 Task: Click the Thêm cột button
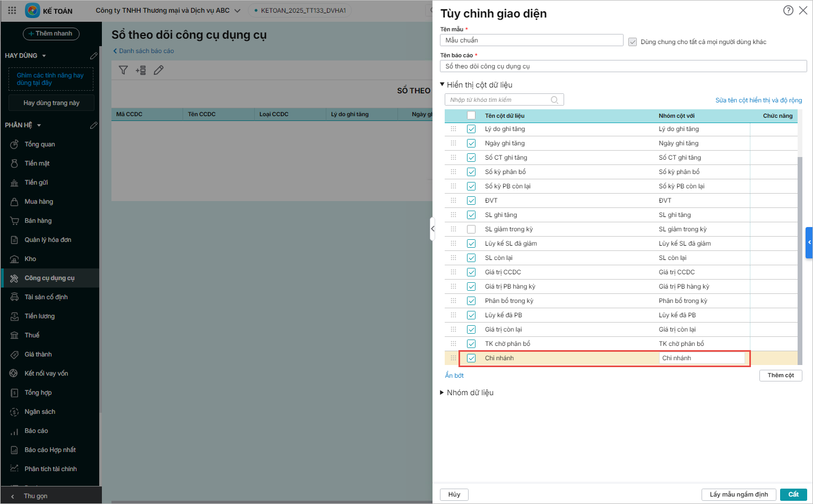[781, 375]
